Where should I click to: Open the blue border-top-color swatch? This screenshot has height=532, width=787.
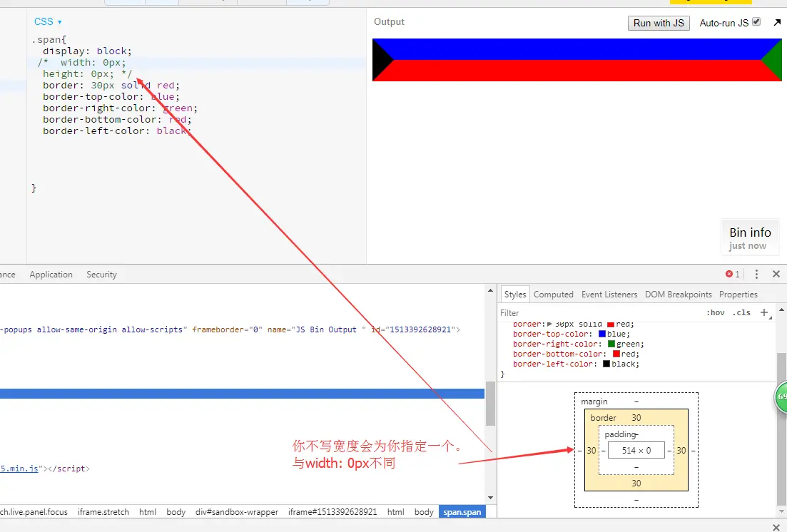pyautogui.click(x=601, y=334)
